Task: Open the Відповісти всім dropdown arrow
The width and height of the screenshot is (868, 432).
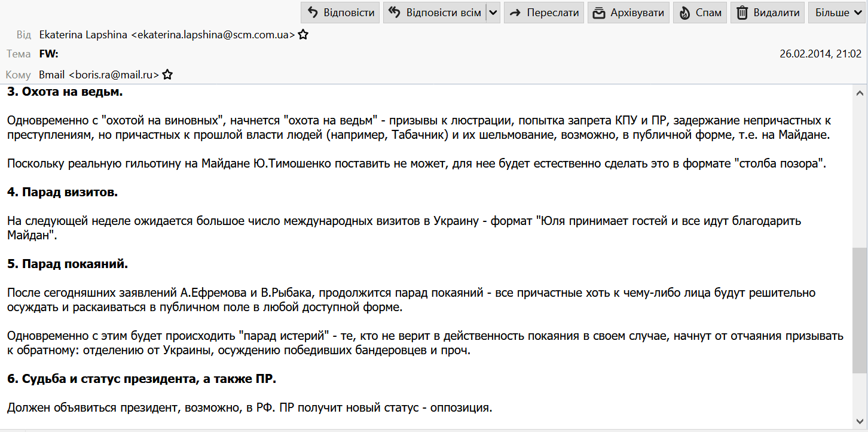Action: 493,13
